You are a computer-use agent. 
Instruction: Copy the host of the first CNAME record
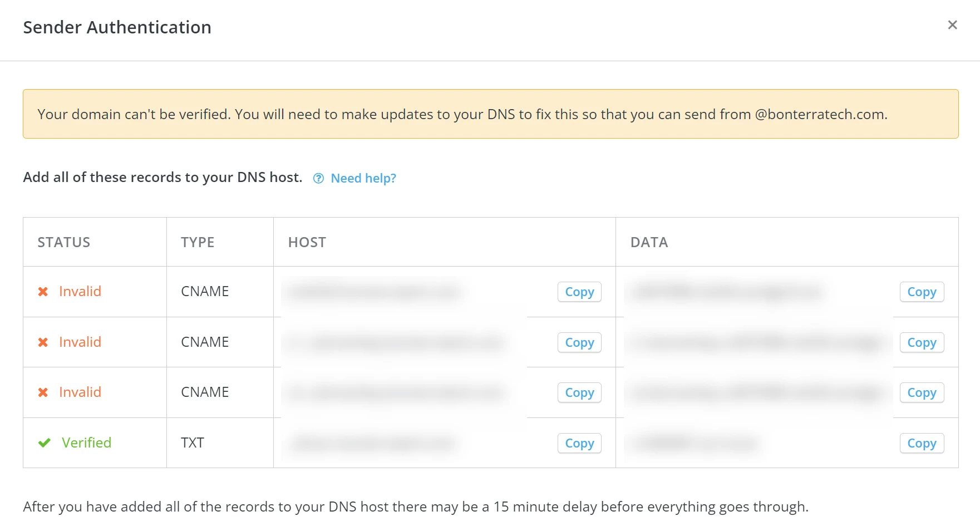pyautogui.click(x=579, y=292)
